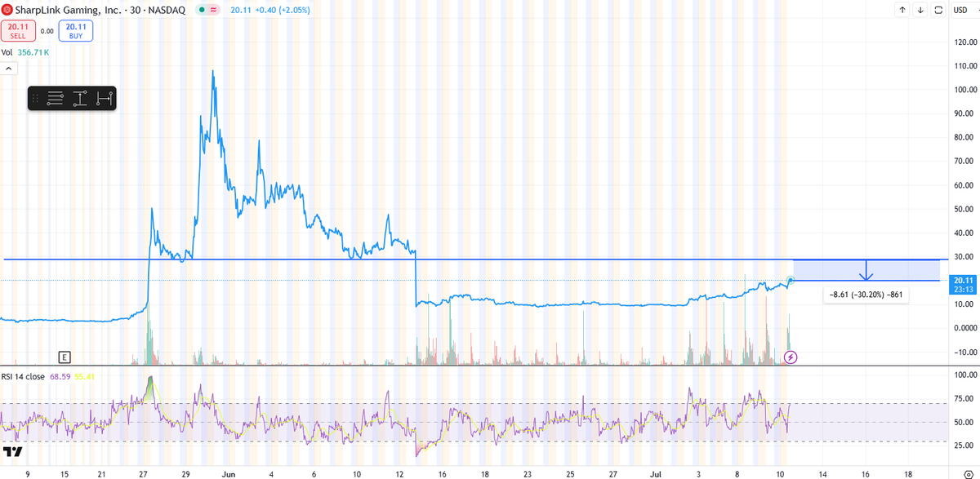Click the 10.00 price axis label
Image resolution: width=980 pixels, height=479 pixels.
965,304
